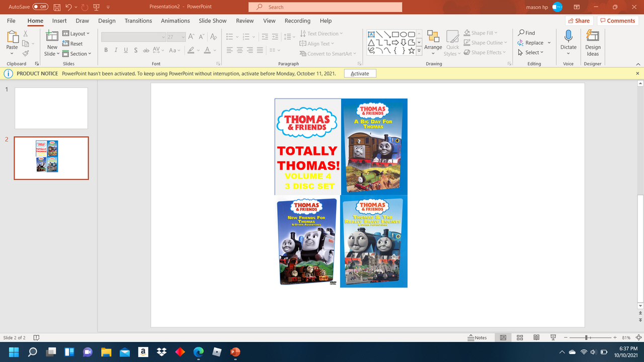This screenshot has width=644, height=362.
Task: Click Fit slide to window icon
Action: (x=638, y=337)
